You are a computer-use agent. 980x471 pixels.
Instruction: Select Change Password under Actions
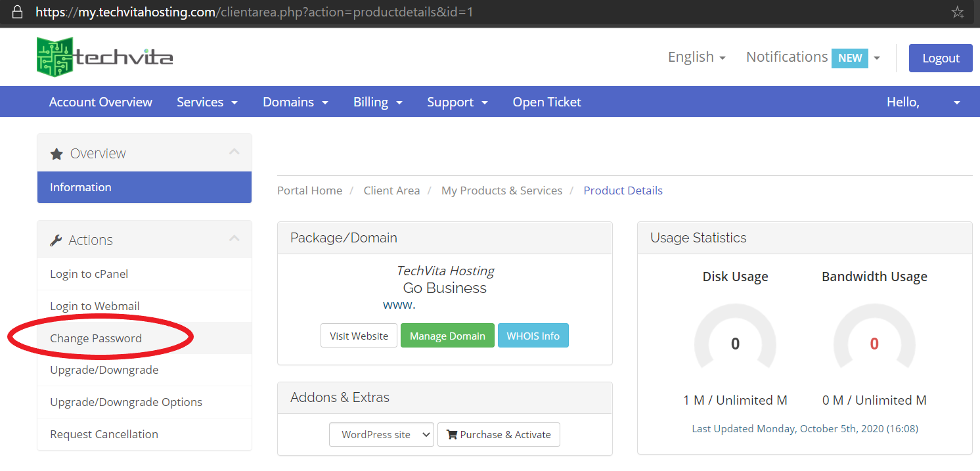96,338
